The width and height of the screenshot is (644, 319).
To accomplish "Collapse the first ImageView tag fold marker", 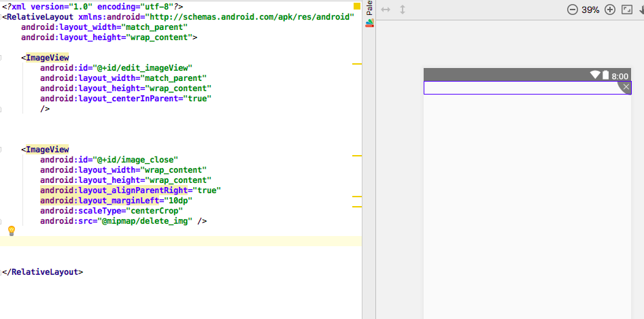I will (0, 58).
